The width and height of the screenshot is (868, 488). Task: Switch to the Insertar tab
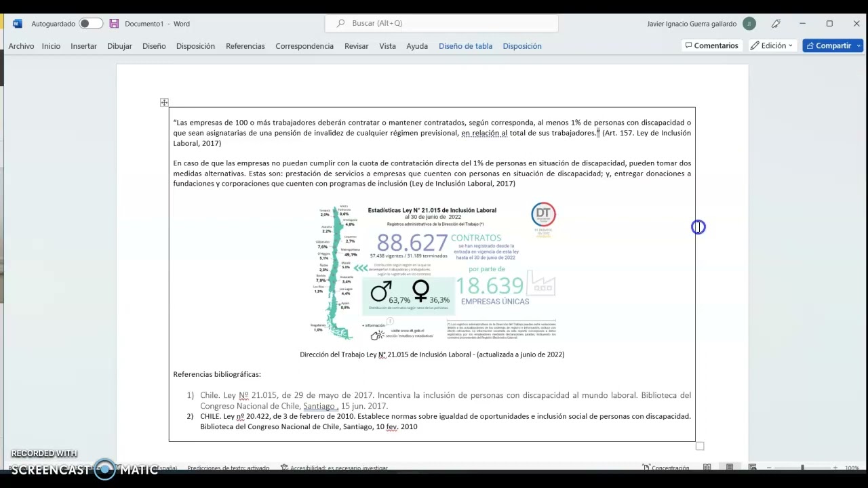click(83, 46)
